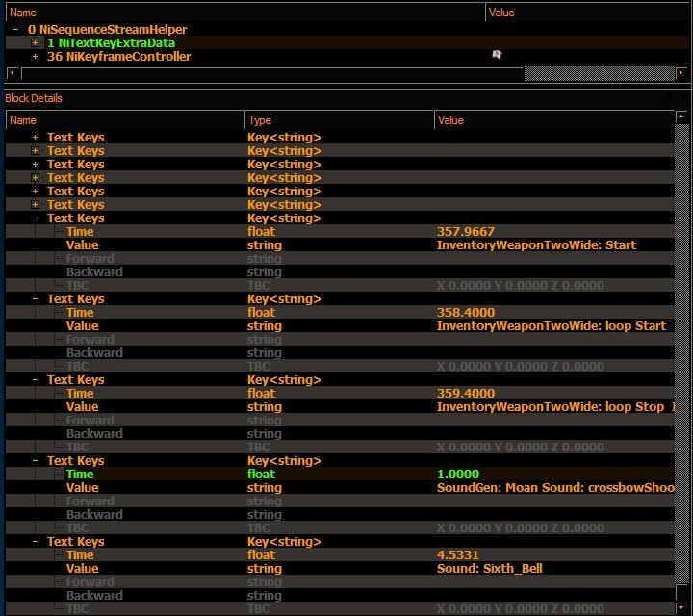Collapse the 0 NiSequenceStreamHelper node
The width and height of the screenshot is (693, 616).
click(x=16, y=30)
